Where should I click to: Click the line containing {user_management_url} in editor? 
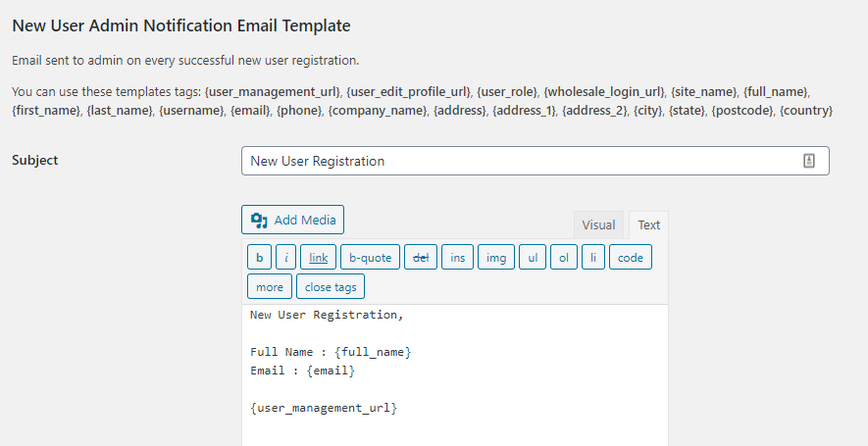(324, 408)
